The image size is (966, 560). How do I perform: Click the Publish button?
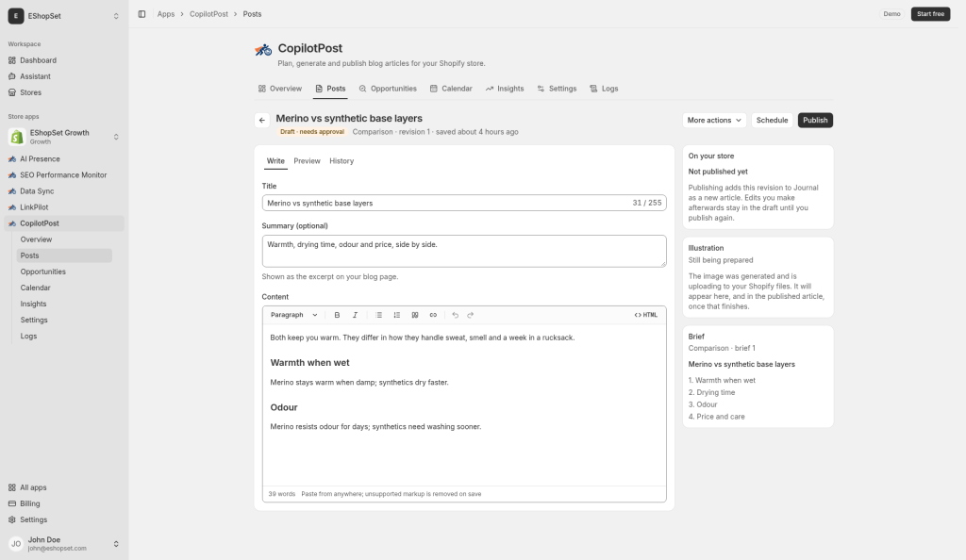point(815,121)
